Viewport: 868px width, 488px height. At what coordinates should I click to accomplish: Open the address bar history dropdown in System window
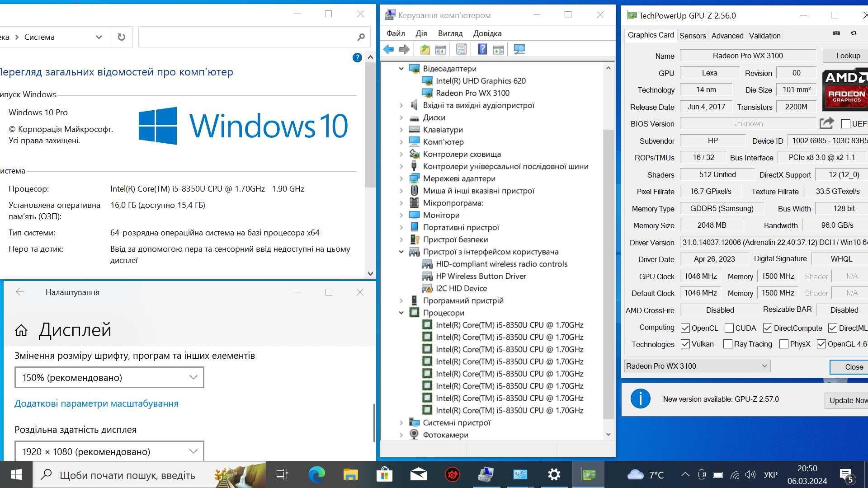click(99, 37)
